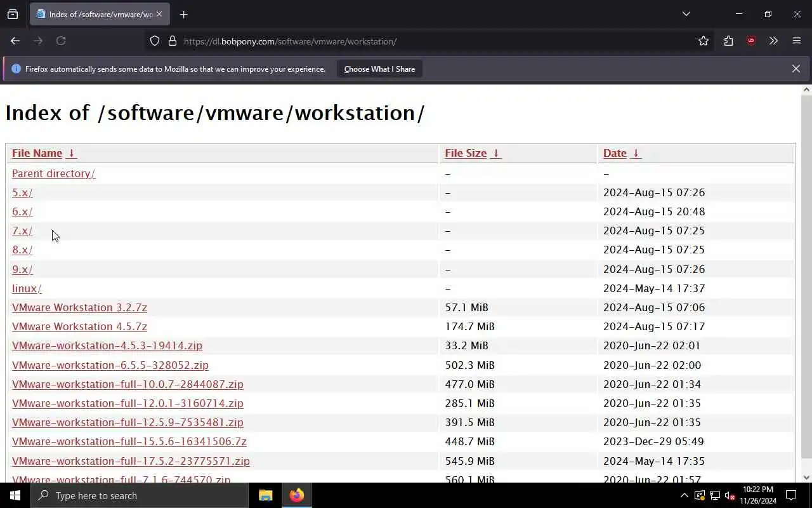Image resolution: width=812 pixels, height=508 pixels.
Task: Dismiss the Firefox data notification bar
Action: click(796, 69)
